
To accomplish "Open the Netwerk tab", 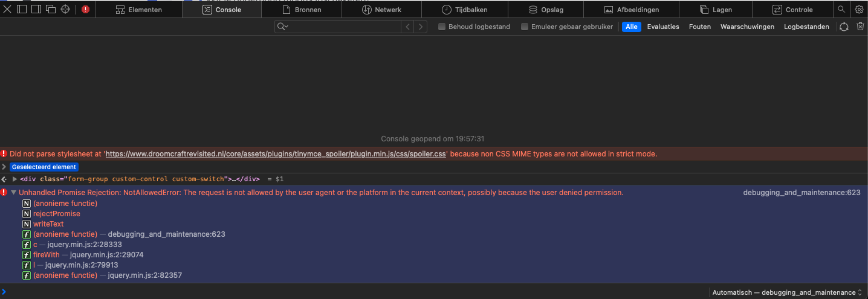I will click(381, 10).
